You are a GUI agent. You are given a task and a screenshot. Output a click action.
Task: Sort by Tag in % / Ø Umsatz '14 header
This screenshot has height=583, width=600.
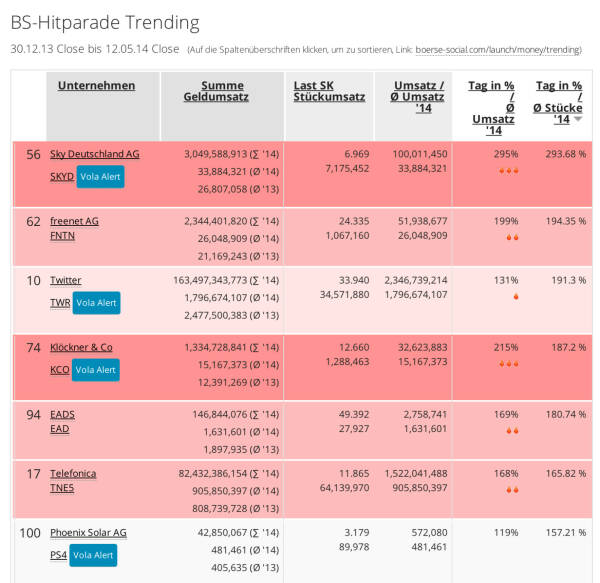click(x=493, y=108)
